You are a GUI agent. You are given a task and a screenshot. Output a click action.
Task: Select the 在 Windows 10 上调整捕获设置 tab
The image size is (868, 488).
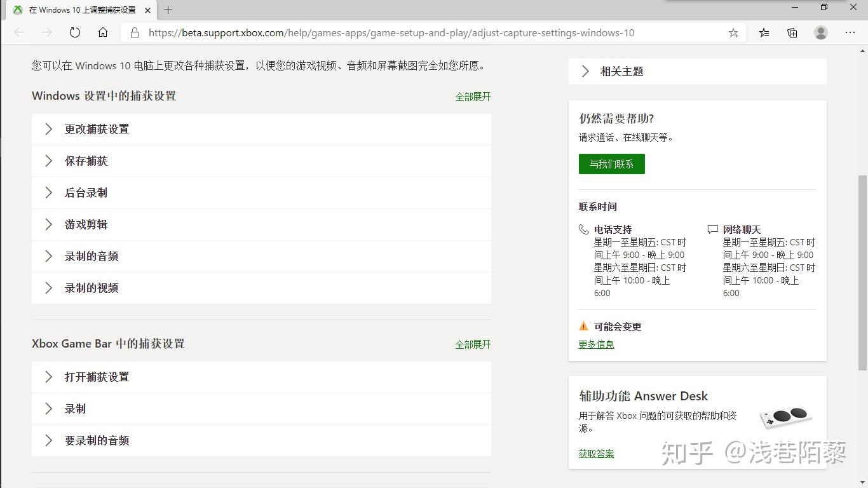[83, 10]
